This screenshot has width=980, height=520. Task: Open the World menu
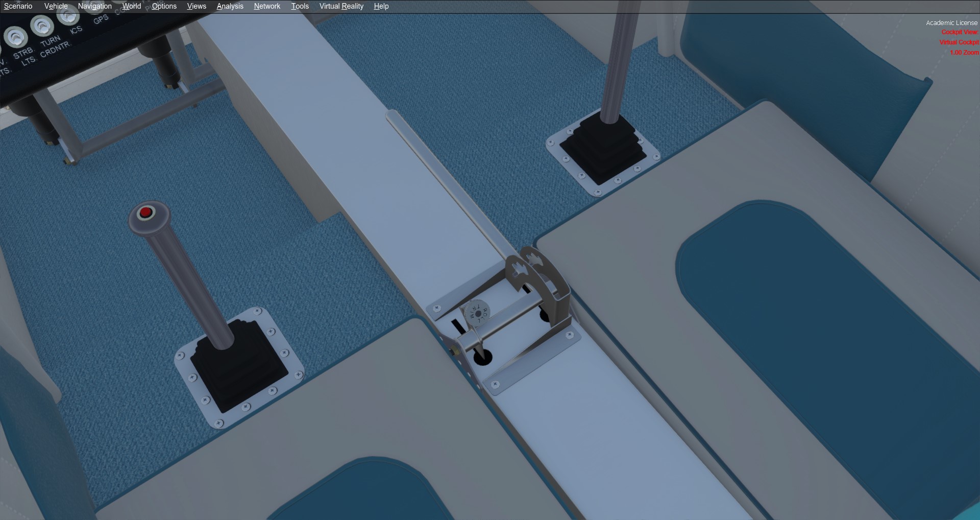point(131,6)
